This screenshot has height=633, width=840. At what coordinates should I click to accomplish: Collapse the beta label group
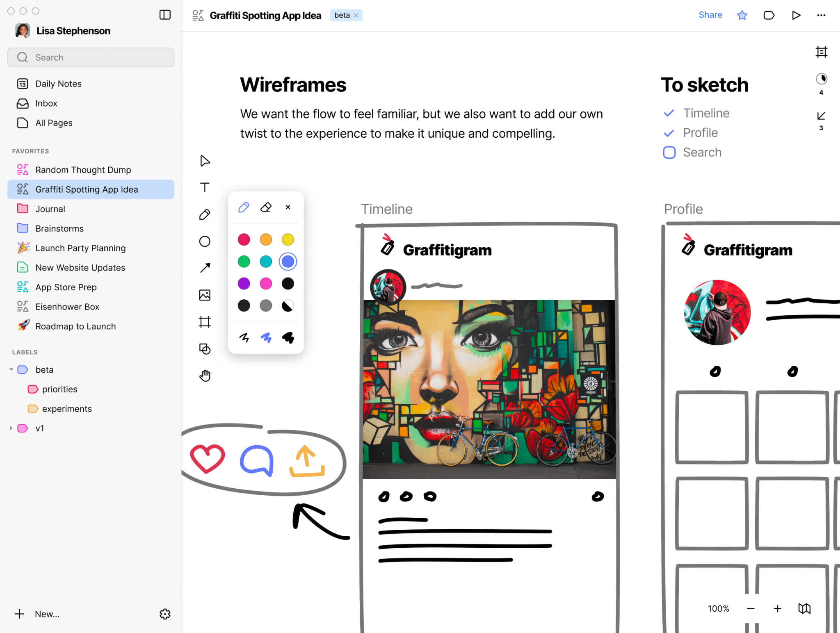[x=11, y=369]
